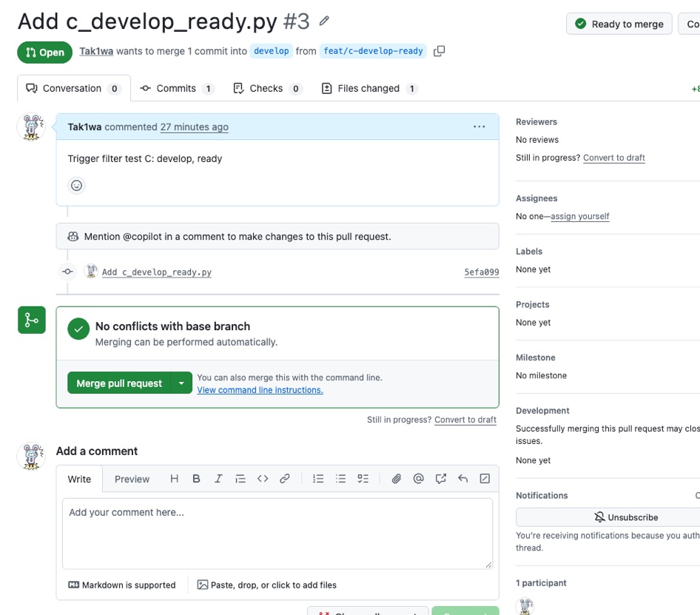Open commit hash 5efa099
The height and width of the screenshot is (615, 700).
[x=482, y=272]
